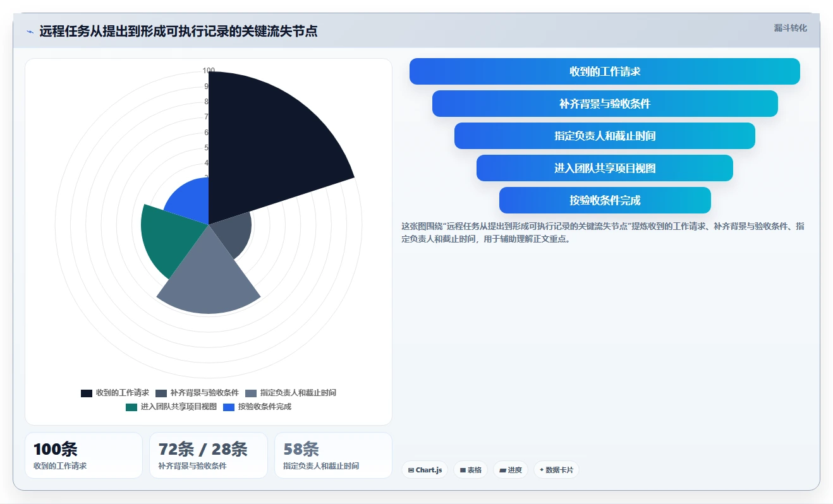Select the 收到的工作请求 funnel bar
This screenshot has width=833, height=504.
pyautogui.click(x=604, y=71)
